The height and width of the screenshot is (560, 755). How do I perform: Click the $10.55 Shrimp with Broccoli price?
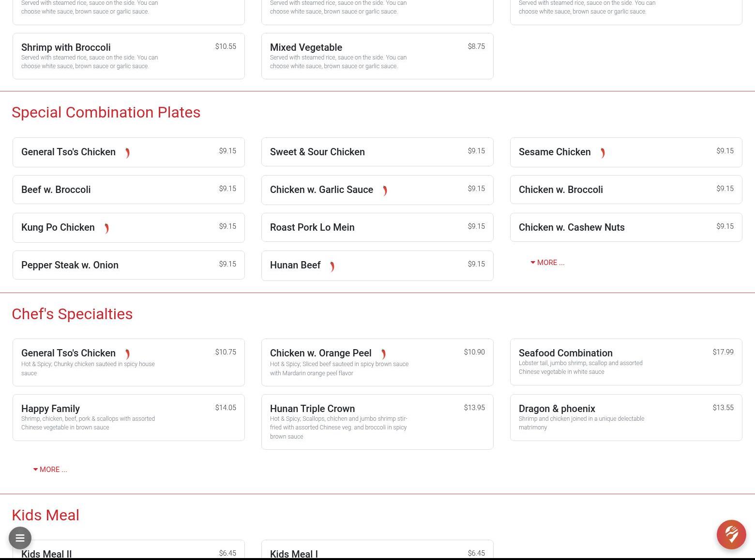click(226, 46)
